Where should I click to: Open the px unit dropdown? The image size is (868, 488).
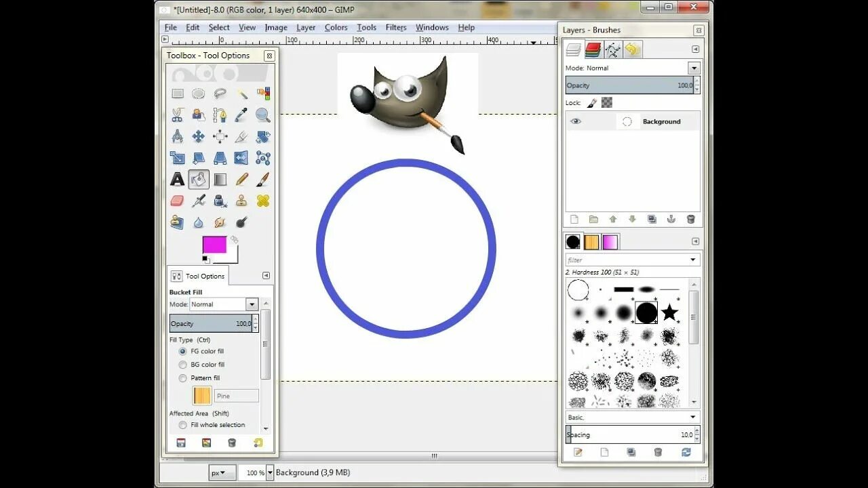click(x=222, y=472)
